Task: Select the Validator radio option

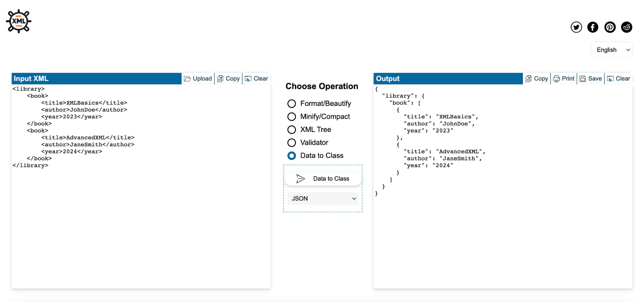Action: coord(292,143)
